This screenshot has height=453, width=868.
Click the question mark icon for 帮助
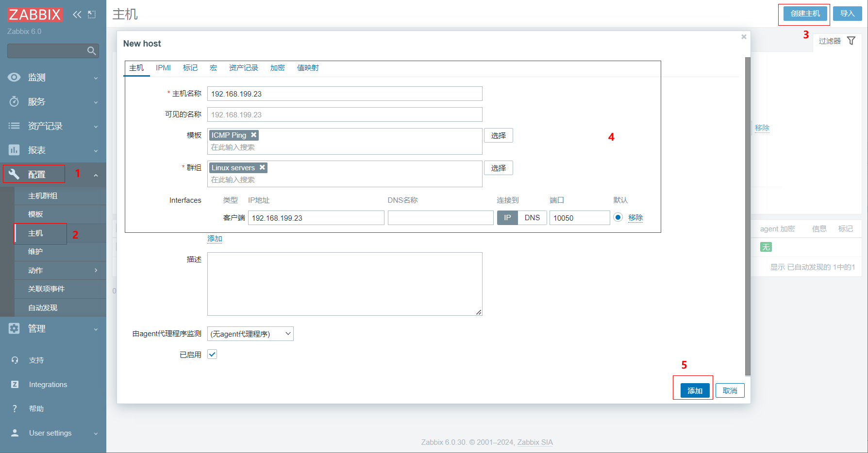15,408
